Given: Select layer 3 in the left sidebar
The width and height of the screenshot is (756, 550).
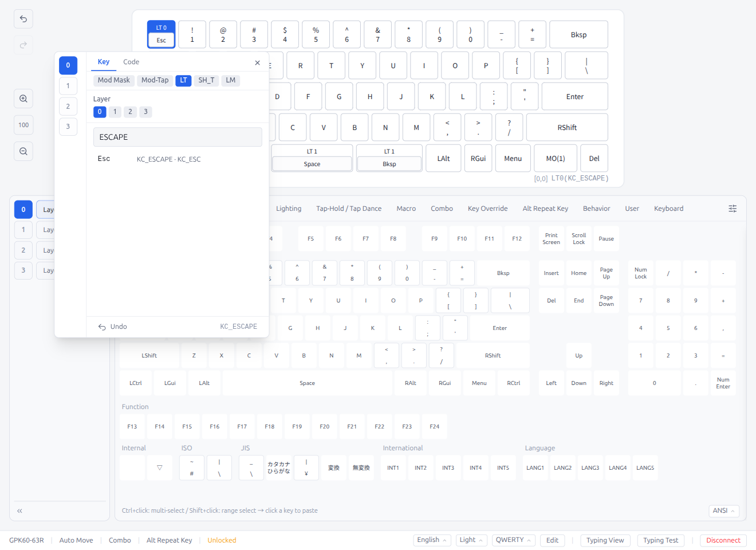Looking at the screenshot, I should 23,270.
